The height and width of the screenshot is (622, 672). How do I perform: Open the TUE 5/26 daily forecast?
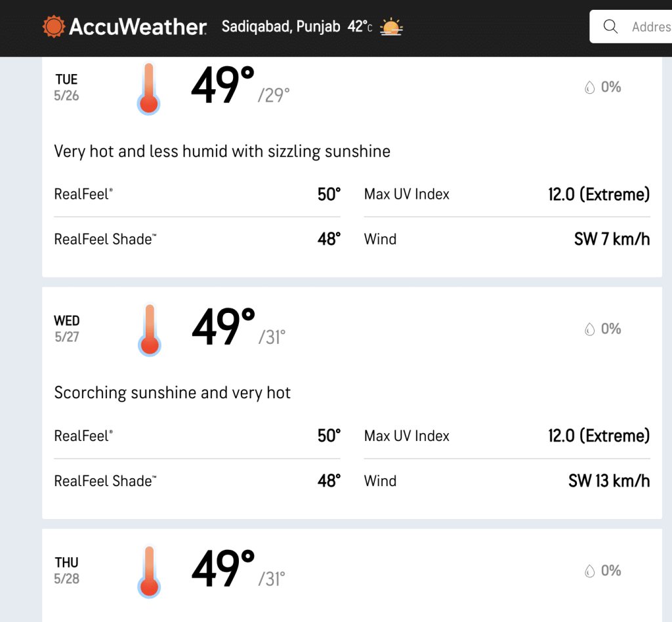click(x=66, y=87)
